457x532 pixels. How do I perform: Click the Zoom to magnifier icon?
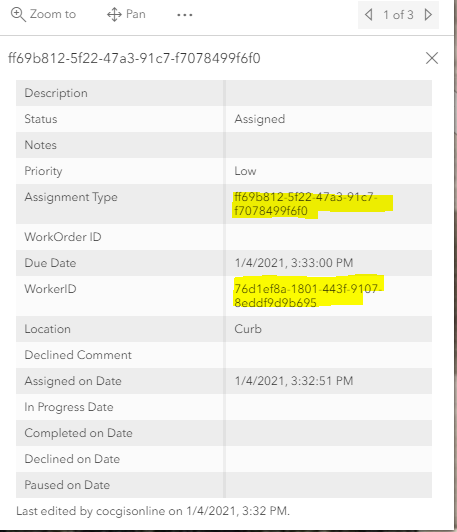(x=18, y=15)
